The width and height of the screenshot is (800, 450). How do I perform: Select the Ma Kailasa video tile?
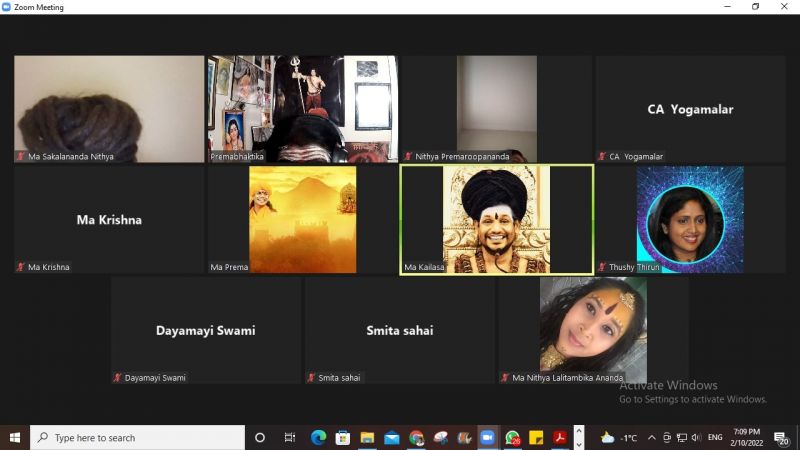[496, 219]
